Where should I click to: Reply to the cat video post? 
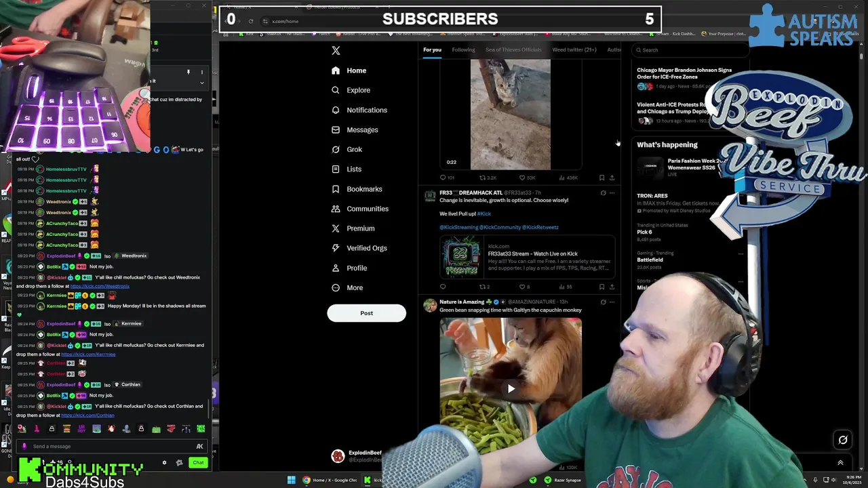click(x=447, y=178)
